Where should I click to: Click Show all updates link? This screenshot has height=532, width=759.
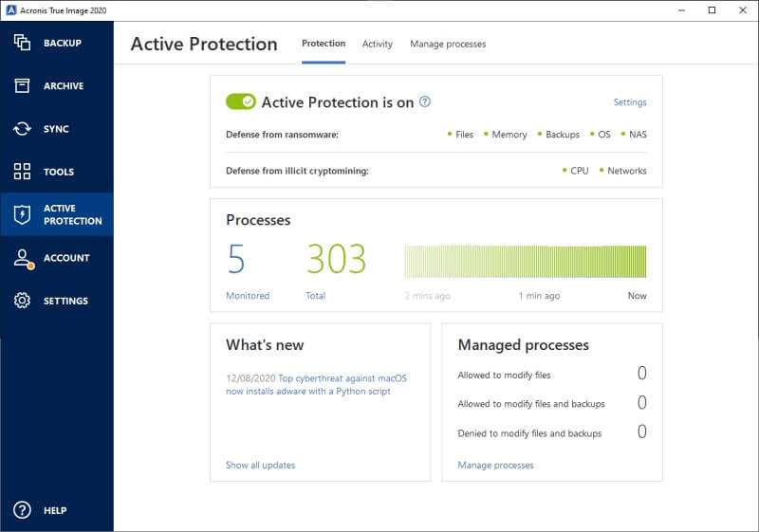pyautogui.click(x=260, y=465)
